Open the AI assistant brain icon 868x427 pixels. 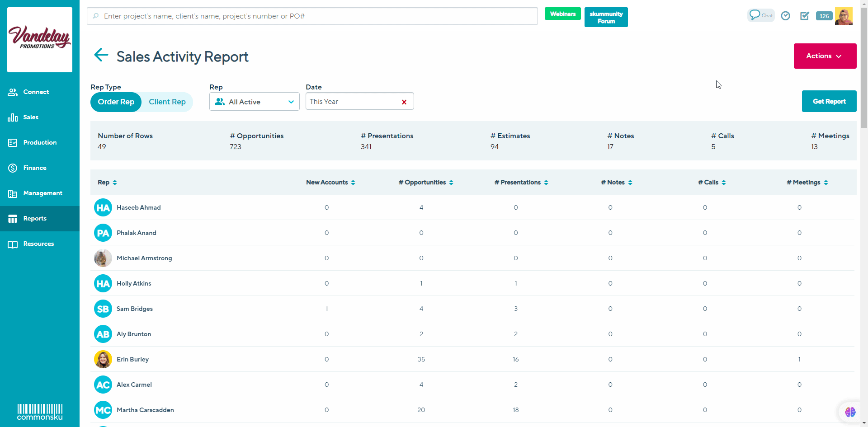[x=850, y=412]
